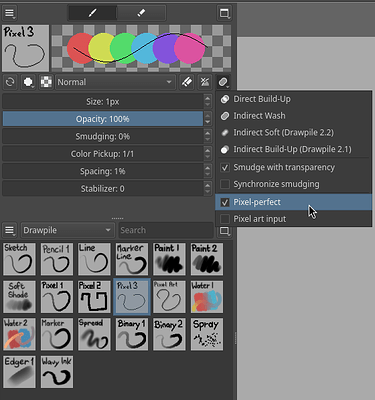Select the Binary 1 brush preset
This screenshot has width=375, height=400.
coord(132,334)
